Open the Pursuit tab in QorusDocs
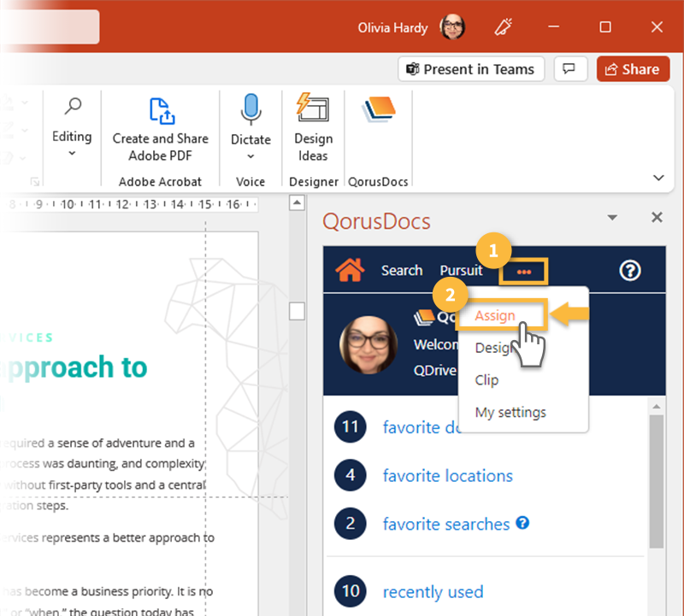This screenshot has width=684, height=616. point(461,271)
